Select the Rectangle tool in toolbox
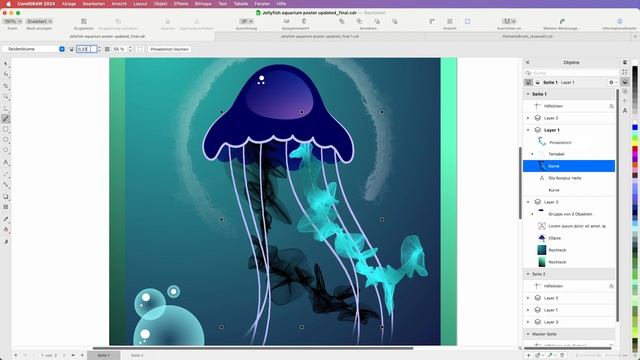640x360 pixels. pyautogui.click(x=5, y=129)
